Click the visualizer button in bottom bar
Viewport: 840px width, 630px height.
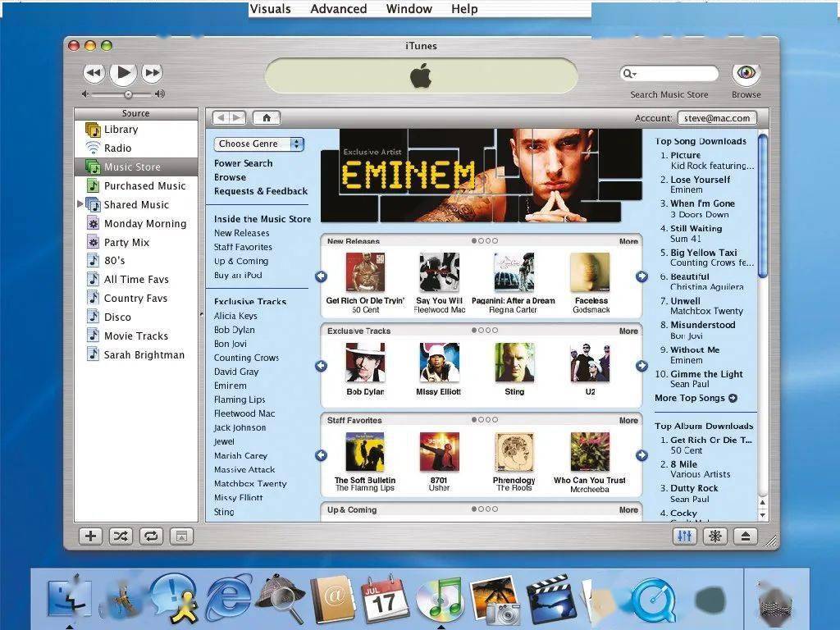point(715,536)
